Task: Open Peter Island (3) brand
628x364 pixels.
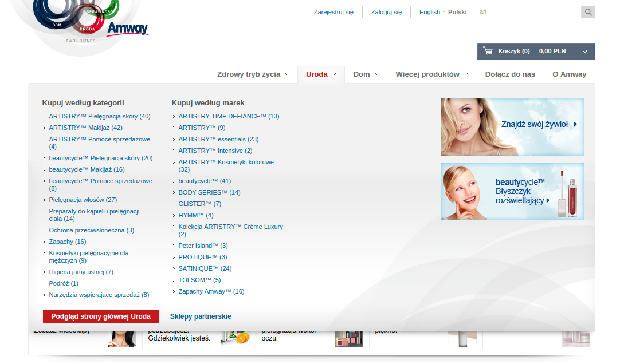Action: coord(203,246)
